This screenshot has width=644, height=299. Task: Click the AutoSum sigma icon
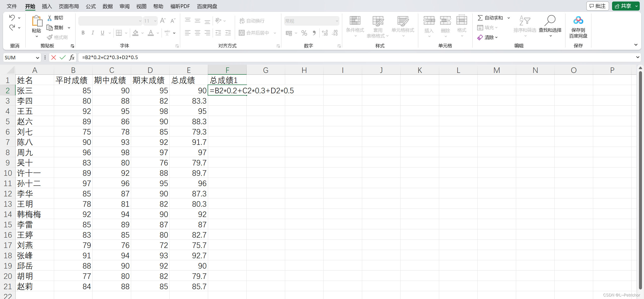pos(480,18)
